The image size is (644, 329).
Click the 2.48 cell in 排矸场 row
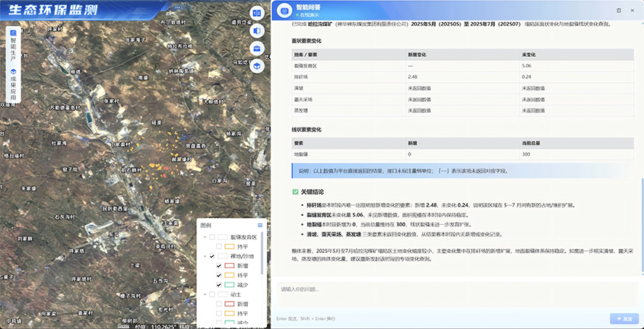(412, 77)
